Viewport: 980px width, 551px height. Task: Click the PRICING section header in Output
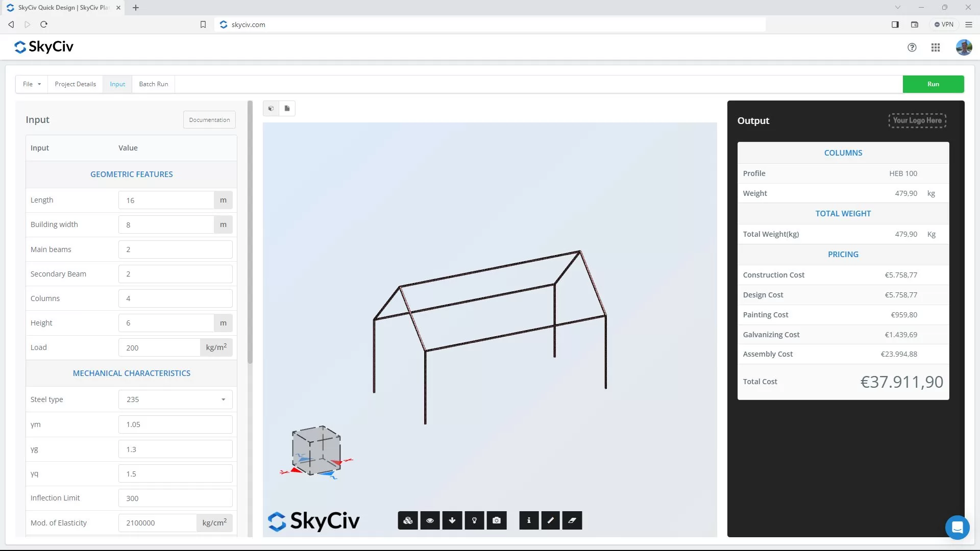[843, 255]
